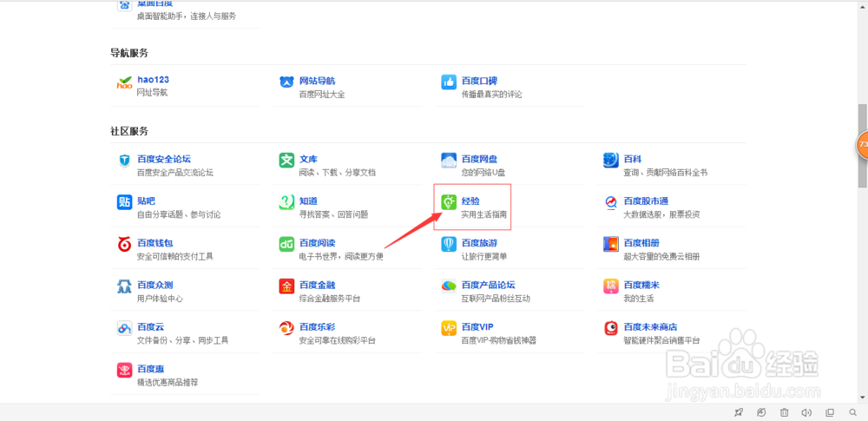Toggle the do-not-track compass icon in status bar

pyautogui.click(x=761, y=412)
